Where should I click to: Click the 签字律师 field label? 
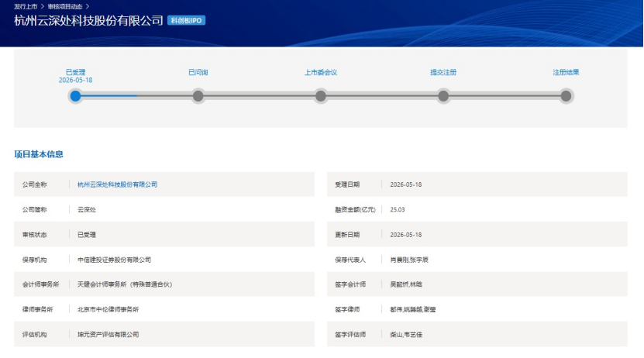(x=347, y=309)
